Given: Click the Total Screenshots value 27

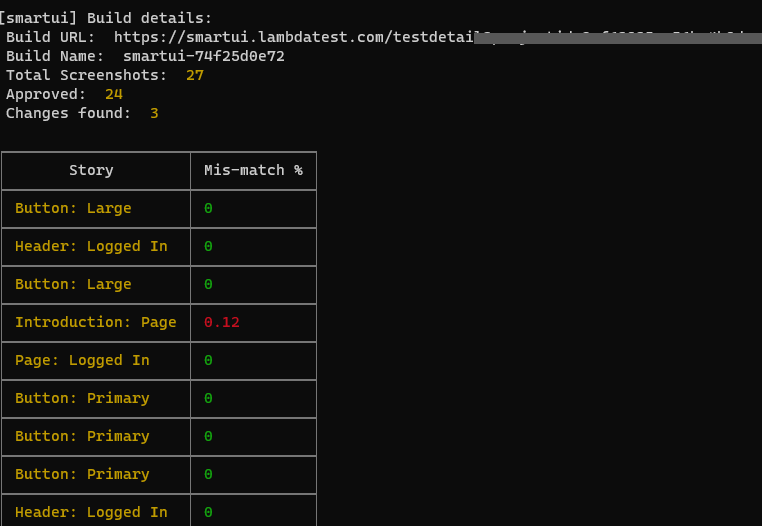Looking at the screenshot, I should [194, 75].
